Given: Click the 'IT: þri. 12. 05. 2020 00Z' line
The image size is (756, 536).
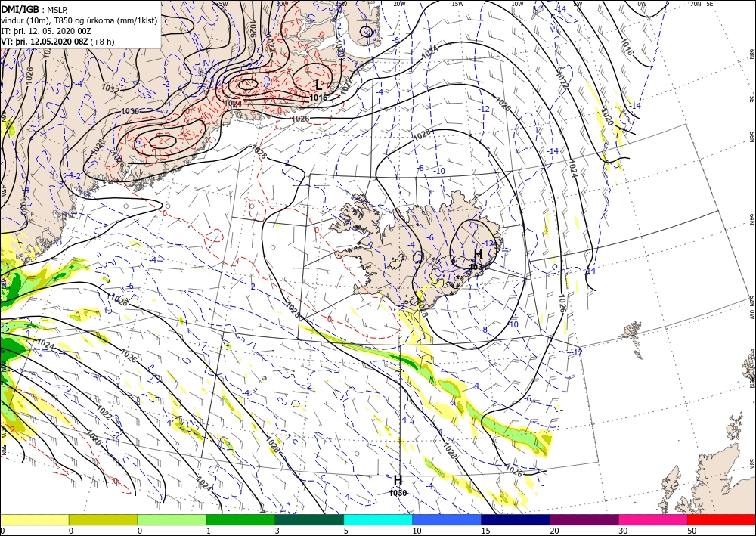Looking at the screenshot, I should pos(46,31).
